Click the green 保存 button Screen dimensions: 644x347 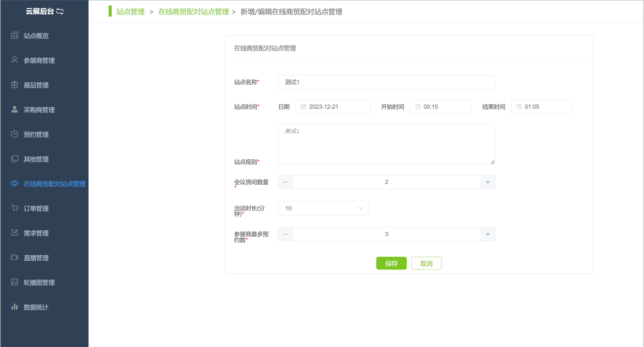(391, 263)
